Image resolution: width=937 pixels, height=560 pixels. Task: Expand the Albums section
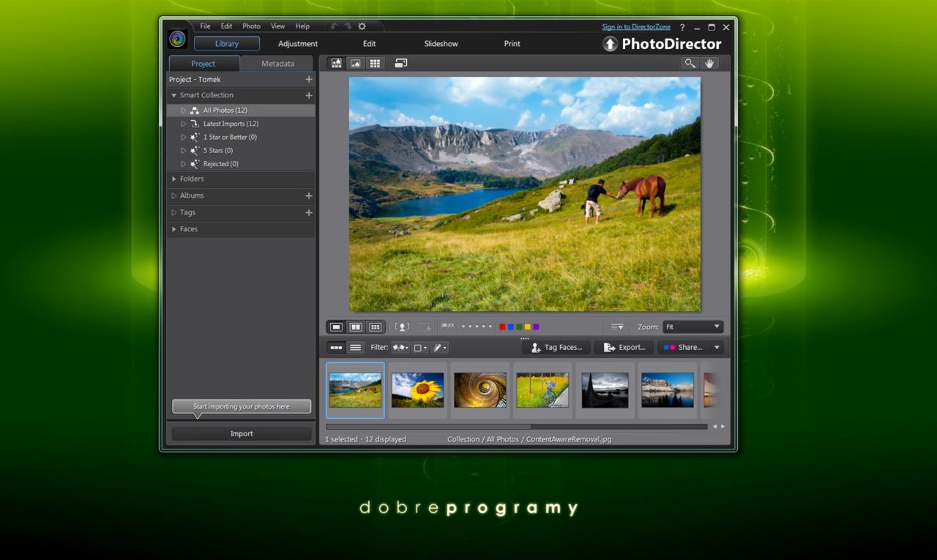174,195
